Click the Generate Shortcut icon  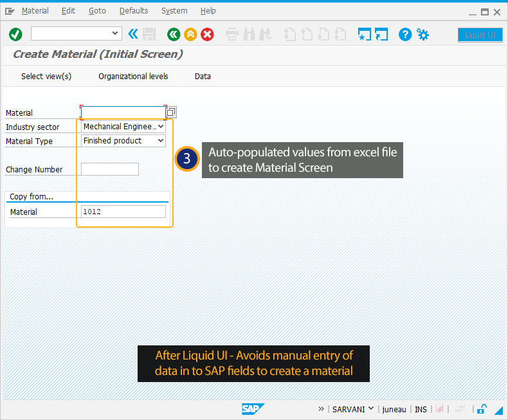[381, 34]
